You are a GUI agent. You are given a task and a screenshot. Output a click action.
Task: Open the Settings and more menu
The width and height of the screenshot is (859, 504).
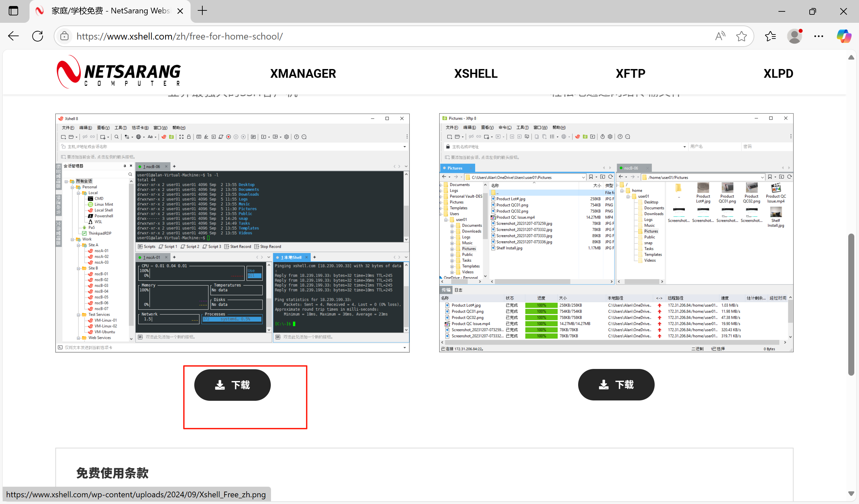click(819, 36)
